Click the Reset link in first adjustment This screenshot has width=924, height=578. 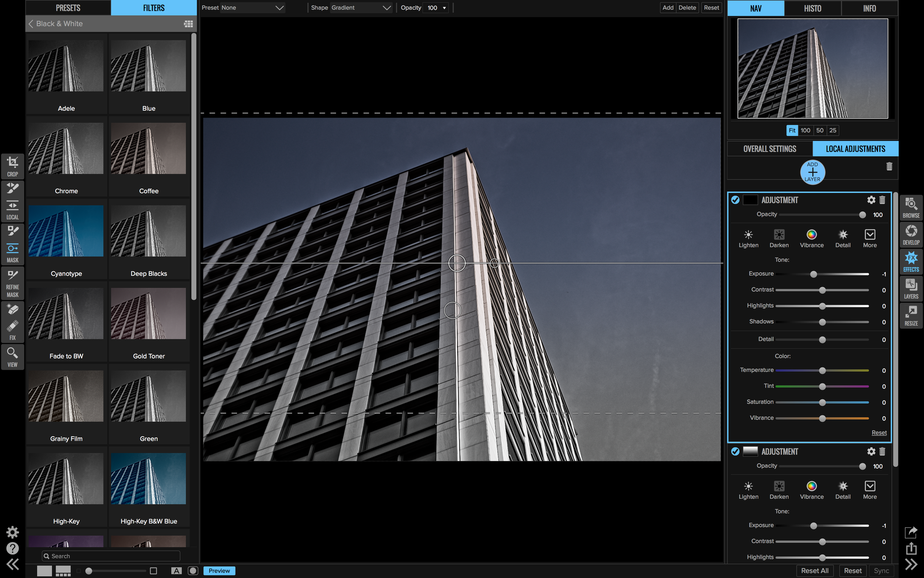coord(879,433)
